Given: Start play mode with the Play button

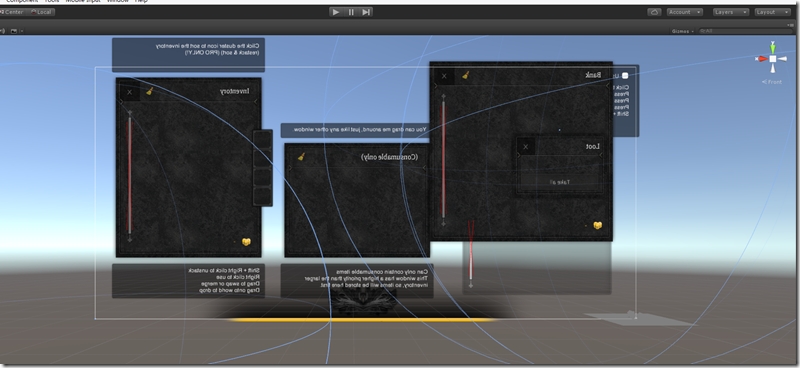Looking at the screenshot, I should coord(336,12).
